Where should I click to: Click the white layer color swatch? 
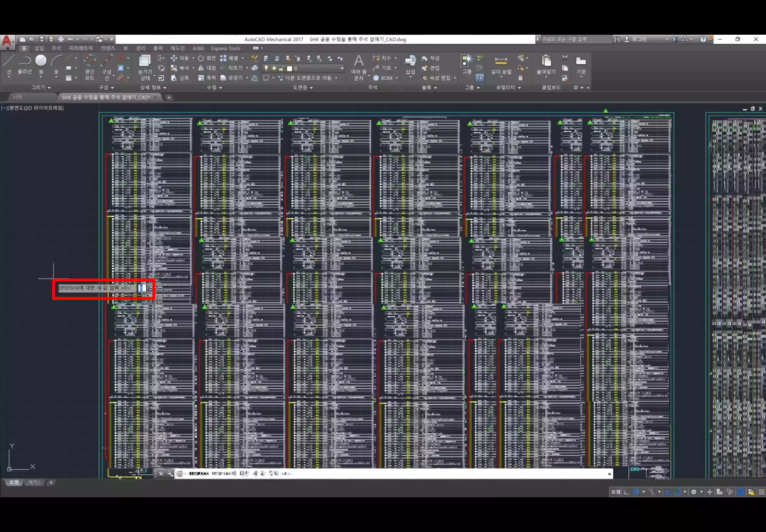pos(290,68)
